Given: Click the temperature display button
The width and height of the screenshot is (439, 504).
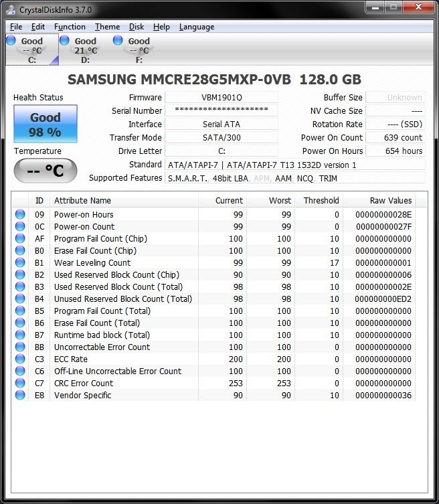Looking at the screenshot, I should pyautogui.click(x=46, y=171).
